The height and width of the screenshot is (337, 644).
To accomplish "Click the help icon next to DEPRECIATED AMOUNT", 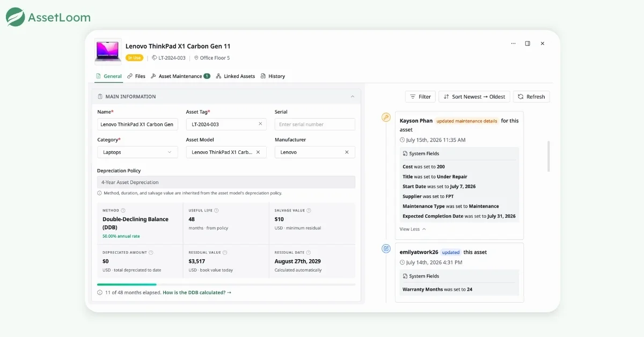I will (x=151, y=252).
